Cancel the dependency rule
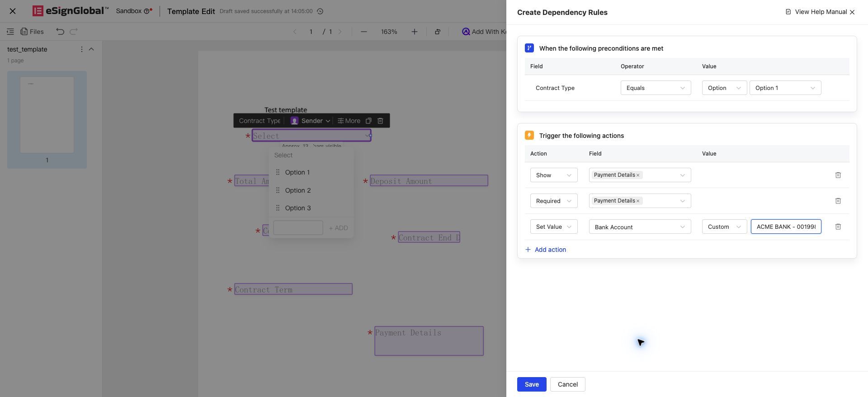 click(x=567, y=384)
